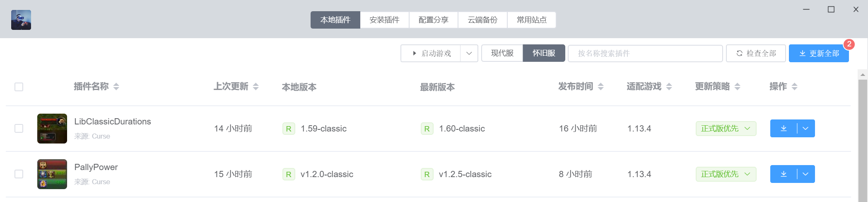
Task: Click the PallyPower addon icon
Action: (x=52, y=174)
